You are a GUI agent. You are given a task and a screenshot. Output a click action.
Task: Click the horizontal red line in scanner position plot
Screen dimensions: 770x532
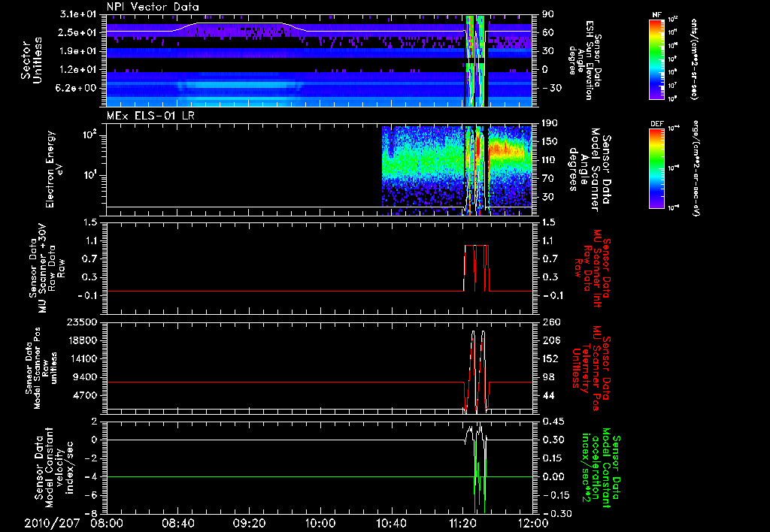click(263, 382)
